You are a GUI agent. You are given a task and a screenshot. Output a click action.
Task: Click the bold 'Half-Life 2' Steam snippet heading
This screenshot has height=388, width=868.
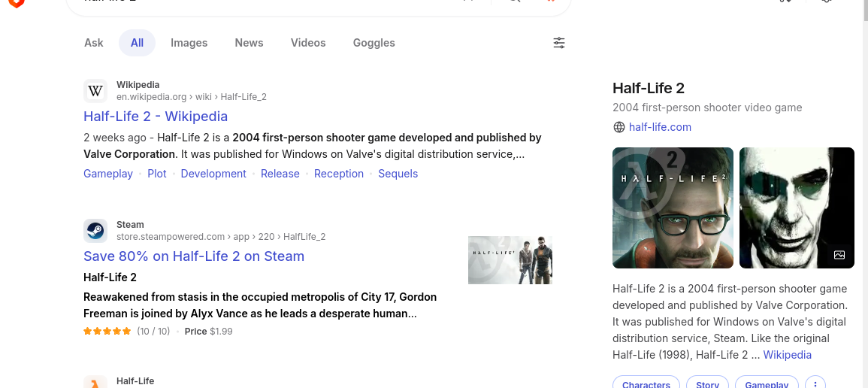(110, 277)
